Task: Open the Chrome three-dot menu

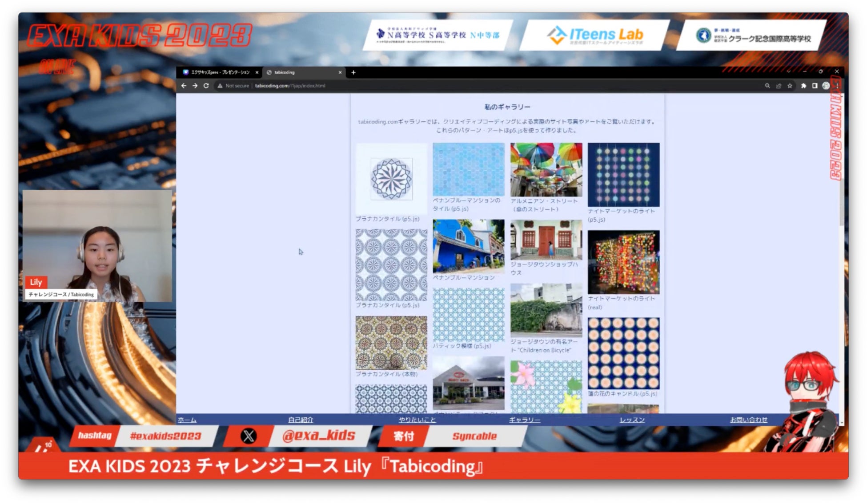Action: [837, 86]
